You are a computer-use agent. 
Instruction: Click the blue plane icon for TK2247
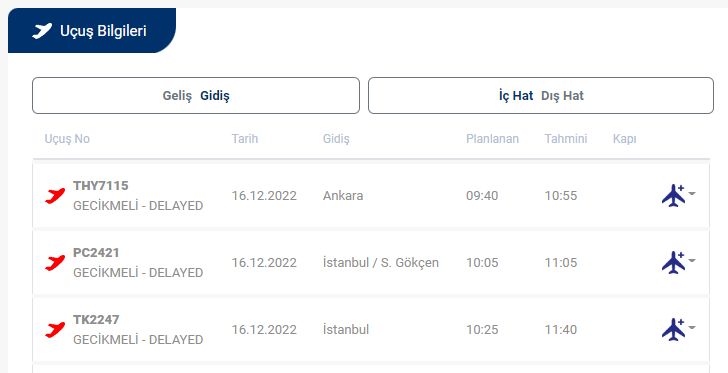click(674, 329)
